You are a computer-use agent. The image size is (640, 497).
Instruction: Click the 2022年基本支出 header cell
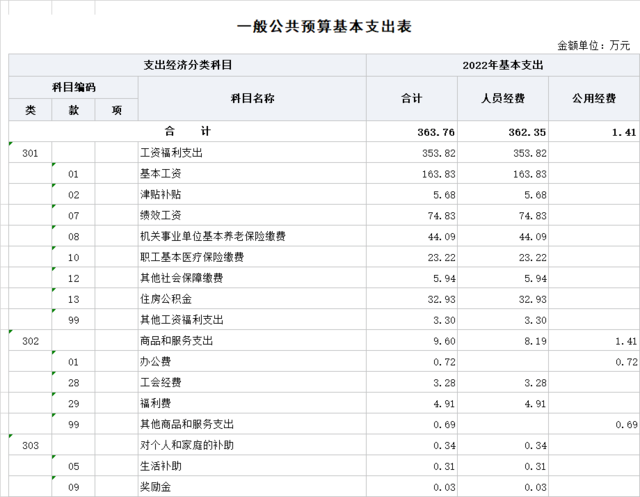[x=502, y=65]
